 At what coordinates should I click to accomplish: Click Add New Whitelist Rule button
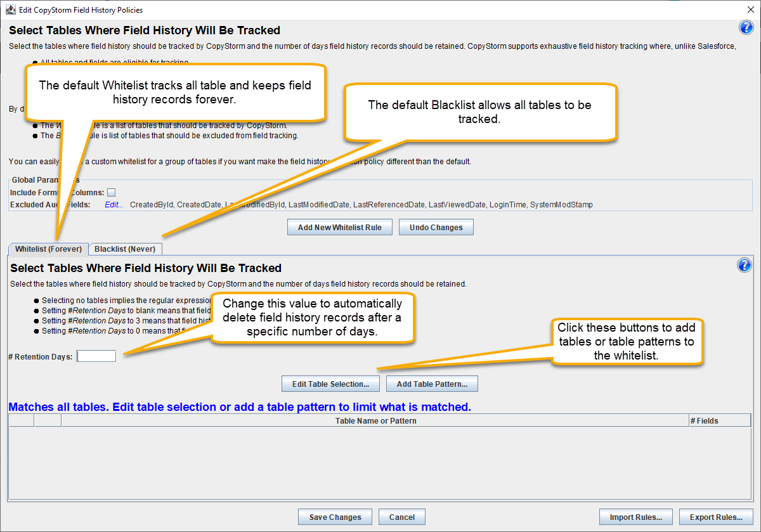340,227
